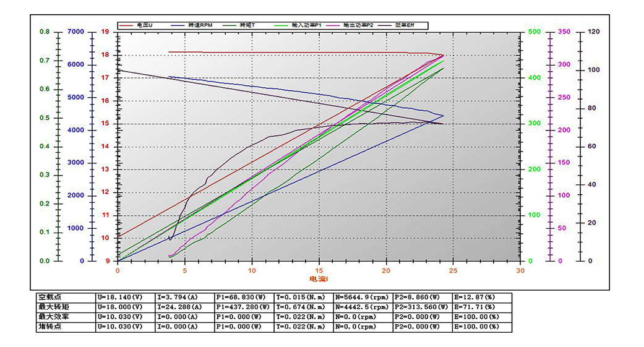The width and height of the screenshot is (644, 347).
Task: Select the T=0.674(N.m) table cell
Action: point(303,307)
